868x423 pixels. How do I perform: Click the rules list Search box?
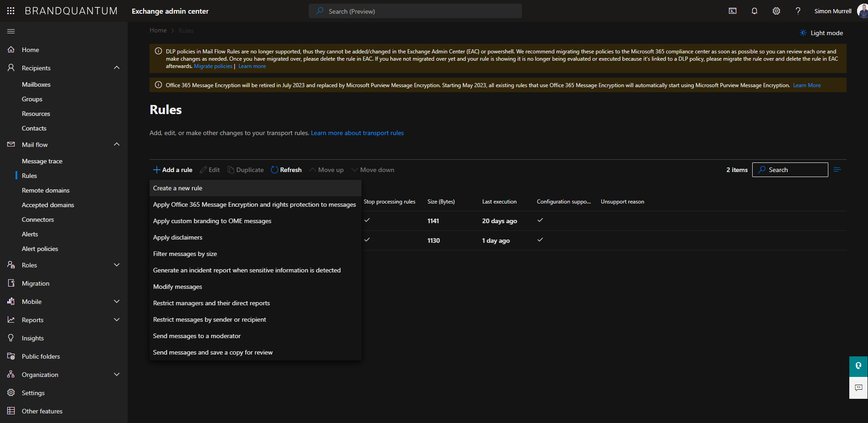[x=790, y=170]
